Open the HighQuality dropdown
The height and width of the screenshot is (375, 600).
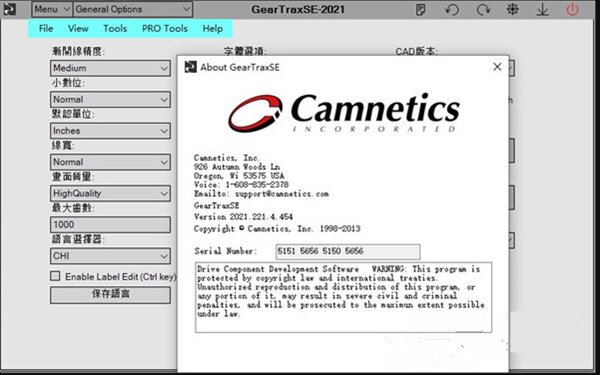click(110, 193)
